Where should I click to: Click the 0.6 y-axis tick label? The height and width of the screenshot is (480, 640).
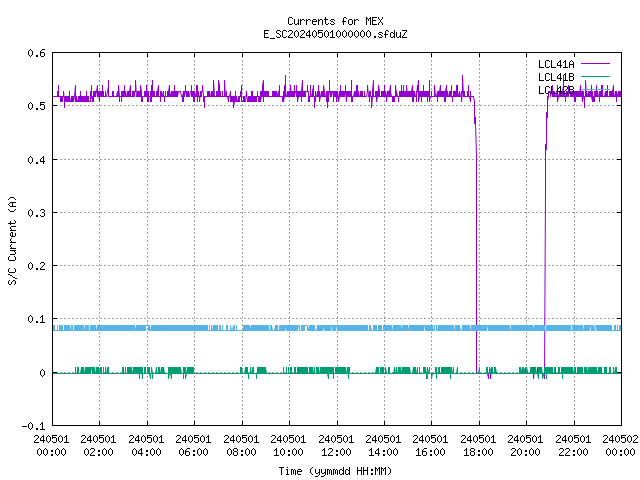click(x=36, y=53)
